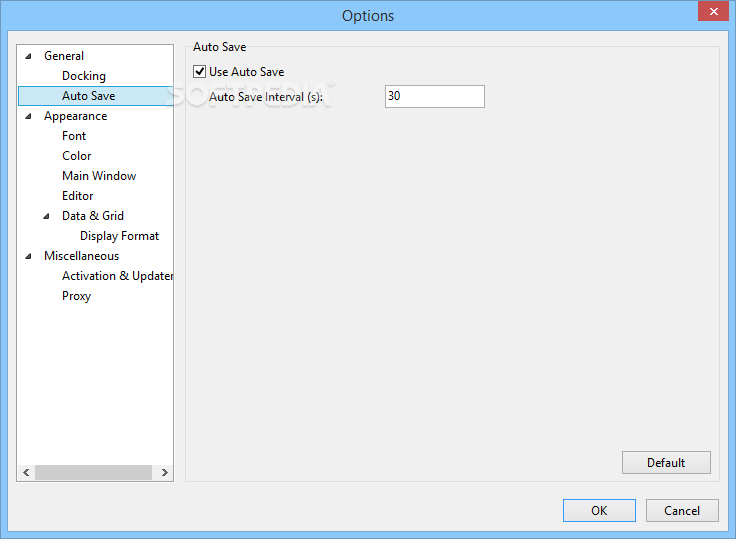736x539 pixels.
Task: Open the Editor settings page
Action: click(78, 196)
